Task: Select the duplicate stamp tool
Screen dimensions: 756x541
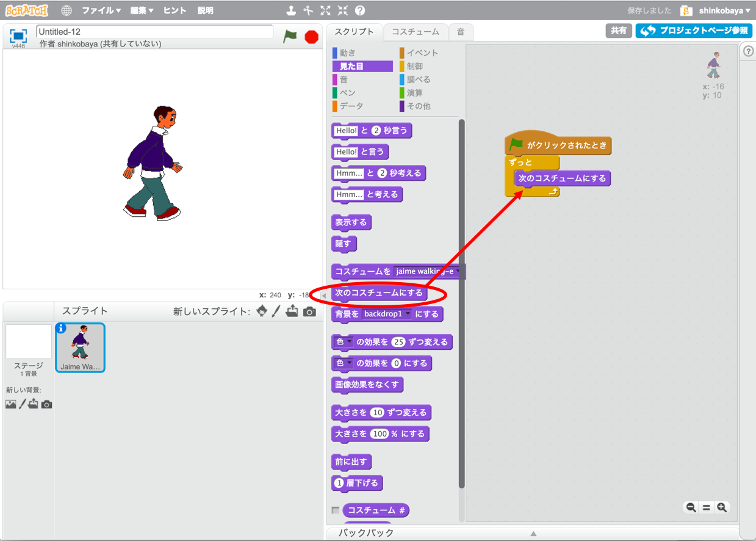Action: pyautogui.click(x=292, y=10)
